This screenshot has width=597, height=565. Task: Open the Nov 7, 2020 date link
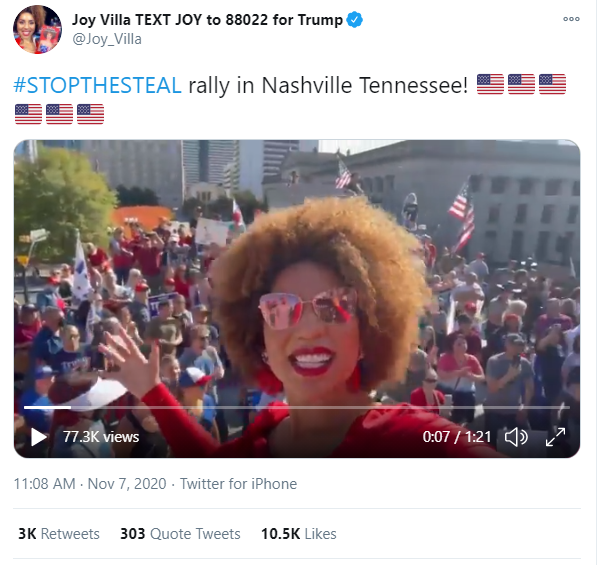127,484
